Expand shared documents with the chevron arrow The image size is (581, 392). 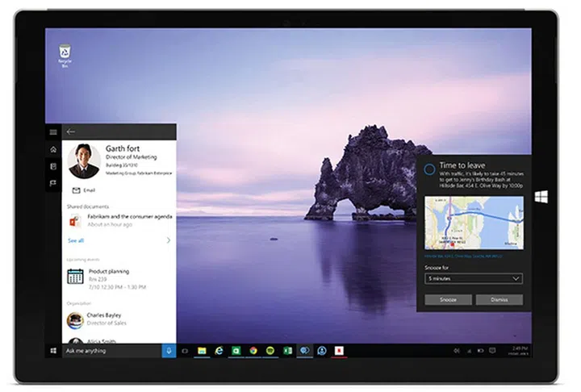pyautogui.click(x=168, y=240)
